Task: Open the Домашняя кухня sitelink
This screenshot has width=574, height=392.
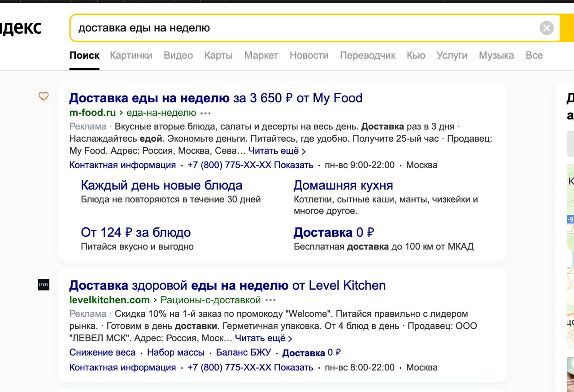Action: pos(343,185)
